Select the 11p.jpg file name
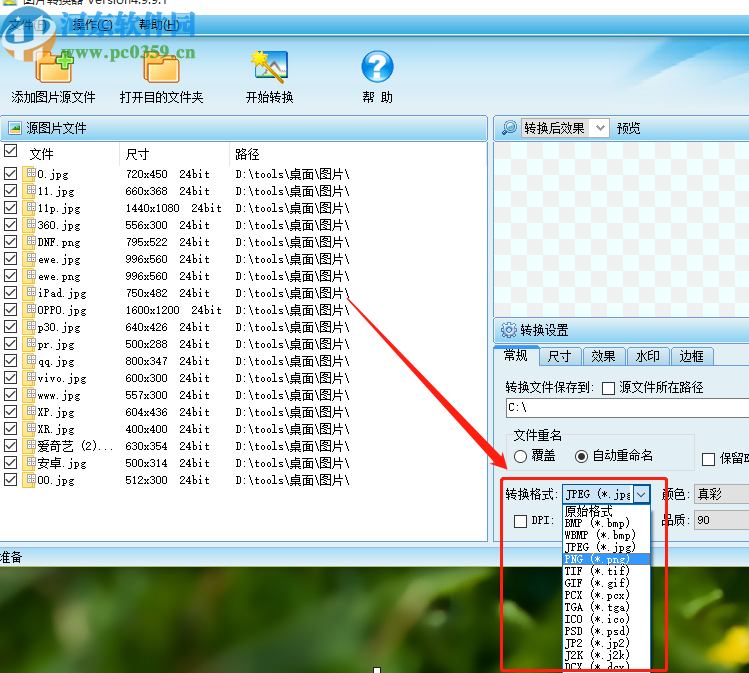 click(59, 208)
